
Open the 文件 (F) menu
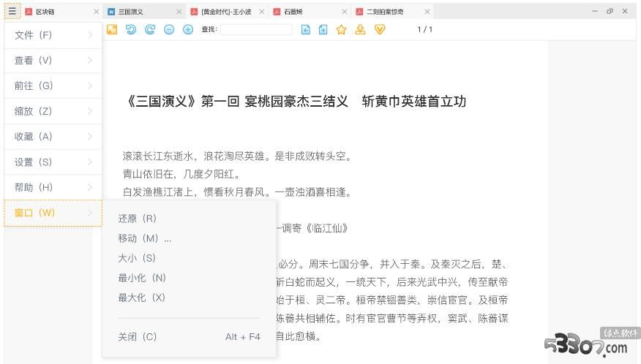[53, 35]
